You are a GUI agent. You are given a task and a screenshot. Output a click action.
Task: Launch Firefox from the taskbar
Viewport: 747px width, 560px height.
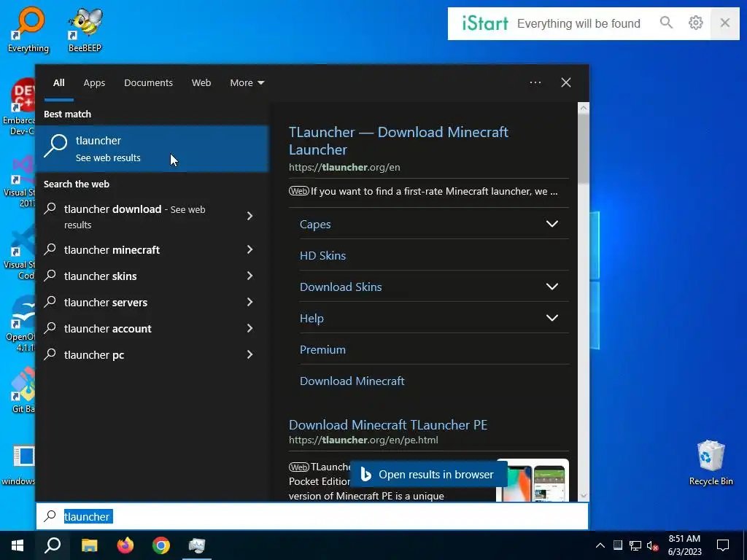coord(125,545)
